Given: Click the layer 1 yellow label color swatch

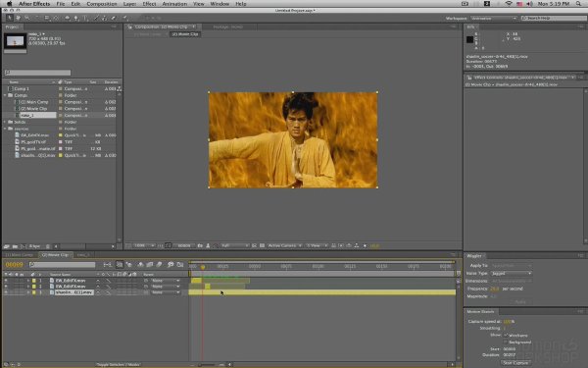Looking at the screenshot, I should pos(34,281).
